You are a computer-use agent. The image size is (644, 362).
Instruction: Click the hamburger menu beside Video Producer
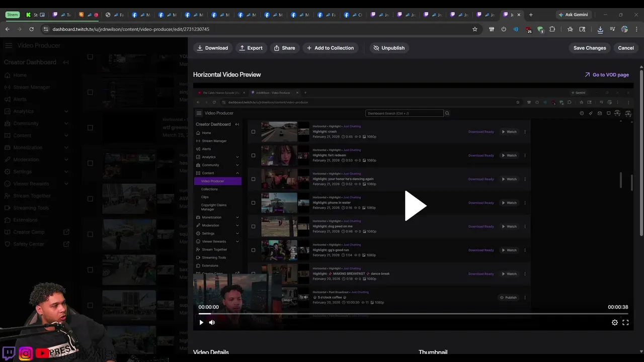pos(9,45)
